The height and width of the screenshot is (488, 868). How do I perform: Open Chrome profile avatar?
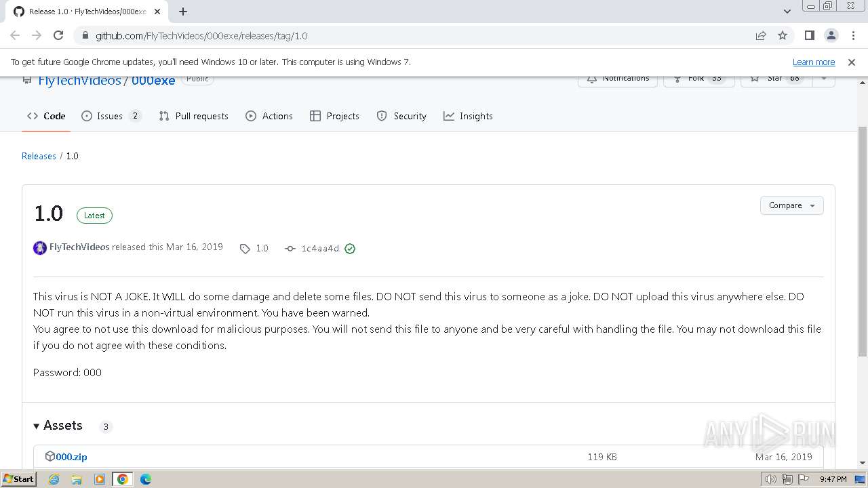(x=831, y=35)
